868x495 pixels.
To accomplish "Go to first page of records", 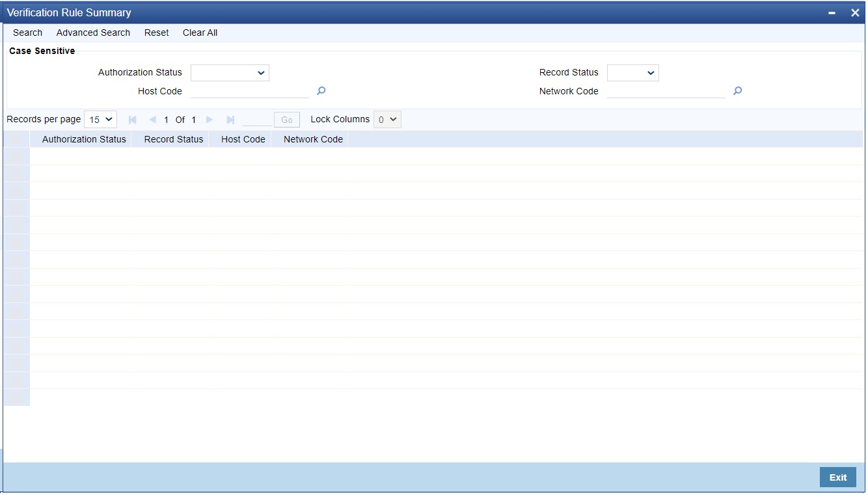I will pos(133,120).
